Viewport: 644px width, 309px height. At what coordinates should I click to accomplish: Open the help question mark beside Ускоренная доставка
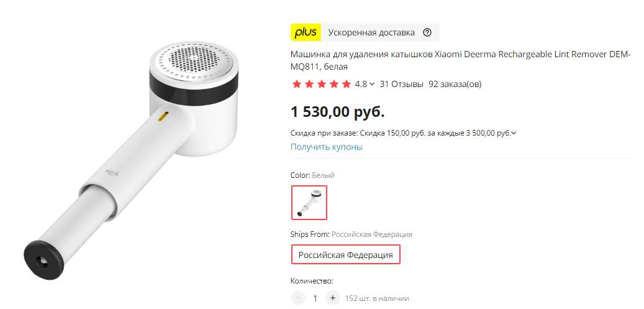tap(427, 32)
